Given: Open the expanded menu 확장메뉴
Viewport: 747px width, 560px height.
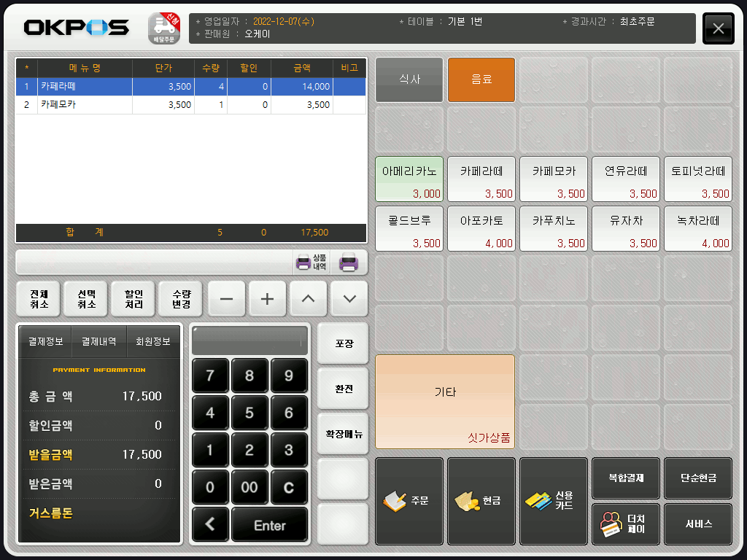Looking at the screenshot, I should click(x=343, y=434).
